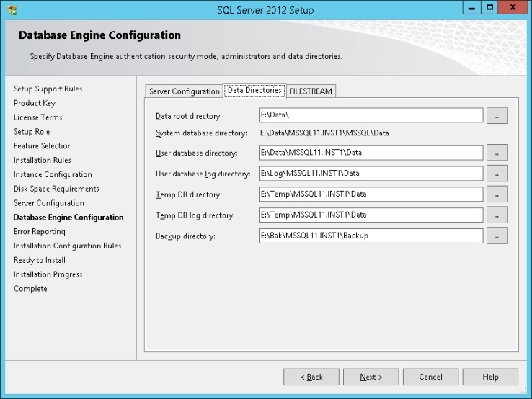This screenshot has height=399, width=532.
Task: Browse for the Backup directory
Action: (497, 236)
